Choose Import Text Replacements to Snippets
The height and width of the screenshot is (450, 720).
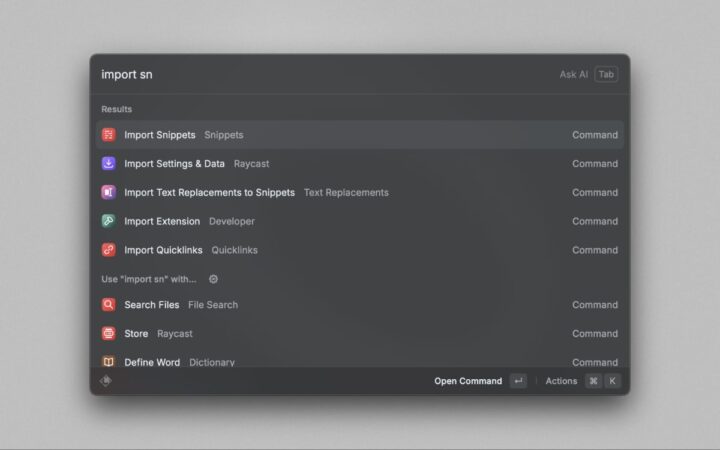(360, 193)
